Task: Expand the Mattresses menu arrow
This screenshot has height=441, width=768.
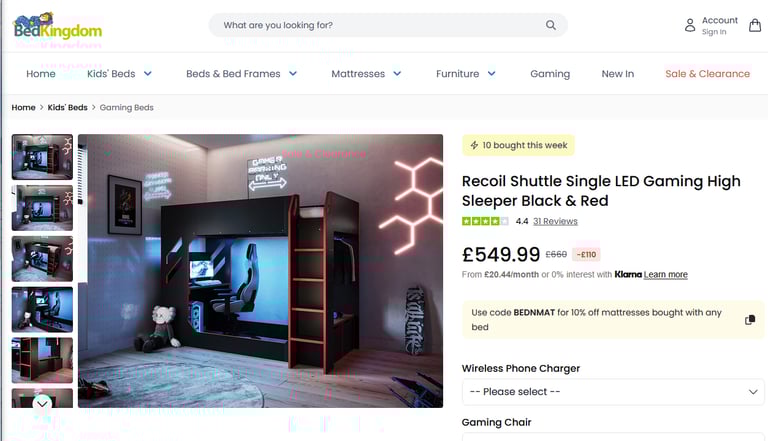Action: click(397, 74)
